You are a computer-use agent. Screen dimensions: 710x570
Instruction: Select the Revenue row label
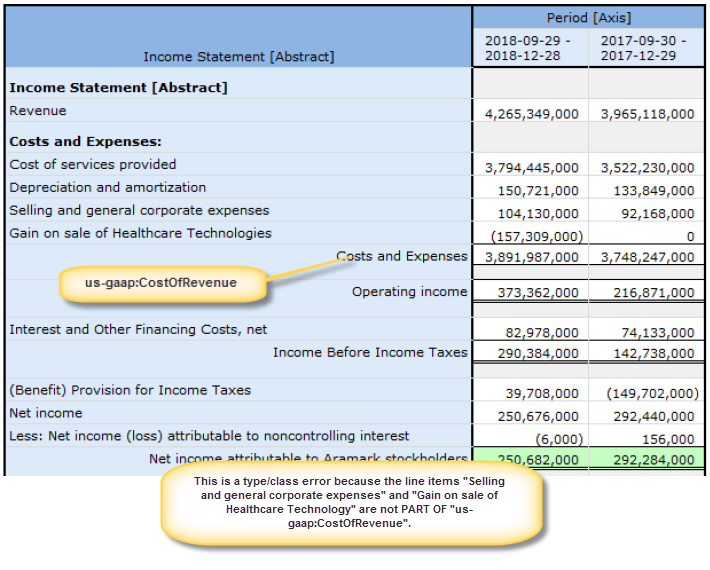[x=38, y=110]
